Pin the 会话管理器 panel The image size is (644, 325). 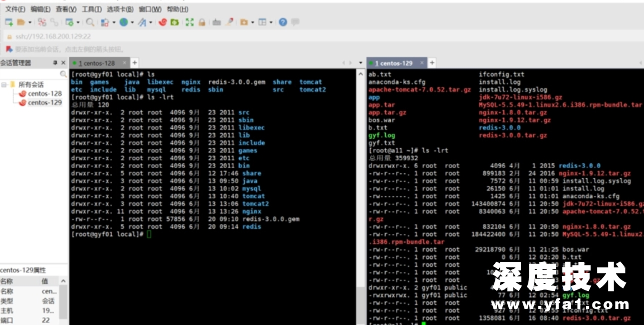(55, 63)
